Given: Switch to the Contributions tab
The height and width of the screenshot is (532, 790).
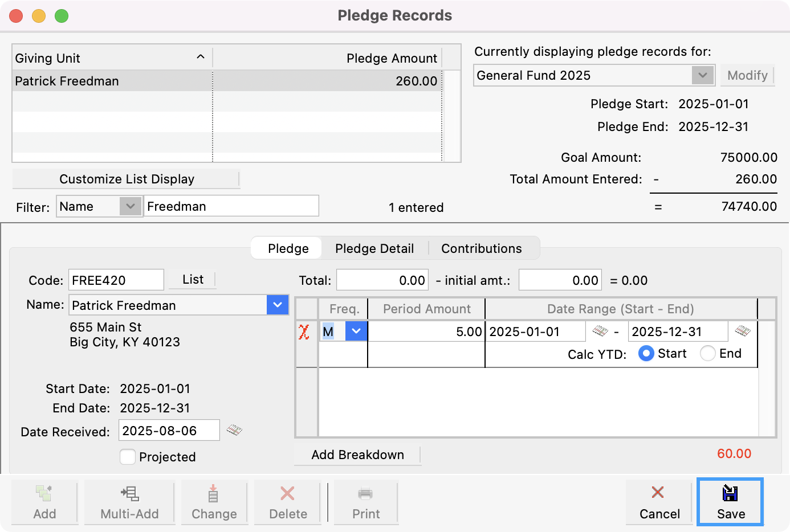Looking at the screenshot, I should pyautogui.click(x=481, y=248).
